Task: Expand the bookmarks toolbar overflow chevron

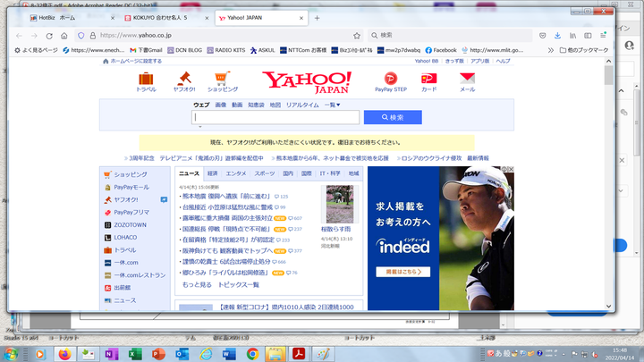Action: 553,50
